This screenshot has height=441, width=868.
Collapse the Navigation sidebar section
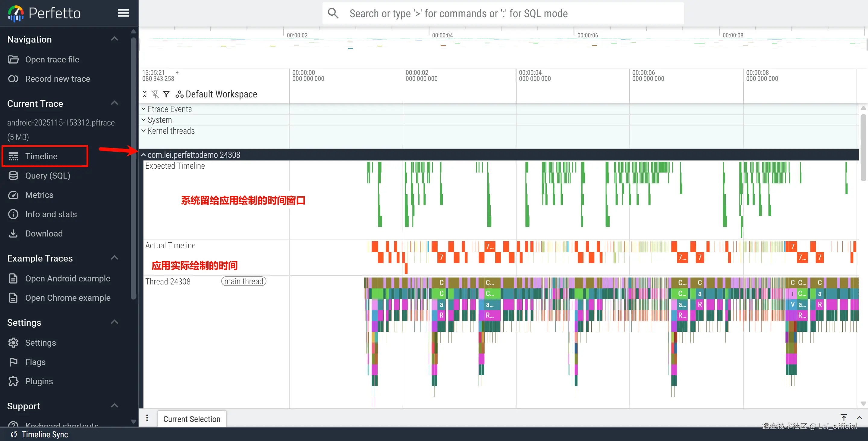[x=115, y=39]
